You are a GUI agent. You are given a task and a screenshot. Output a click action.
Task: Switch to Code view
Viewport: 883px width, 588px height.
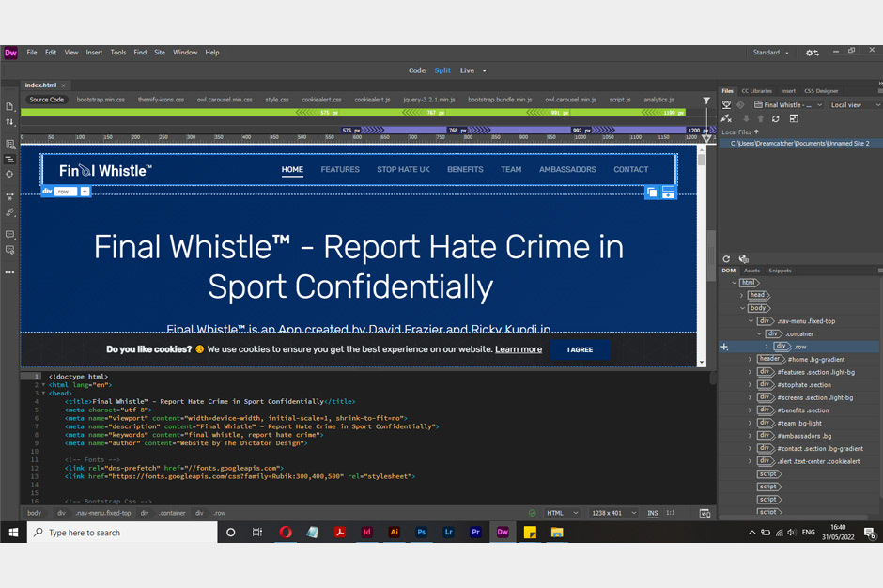point(417,70)
